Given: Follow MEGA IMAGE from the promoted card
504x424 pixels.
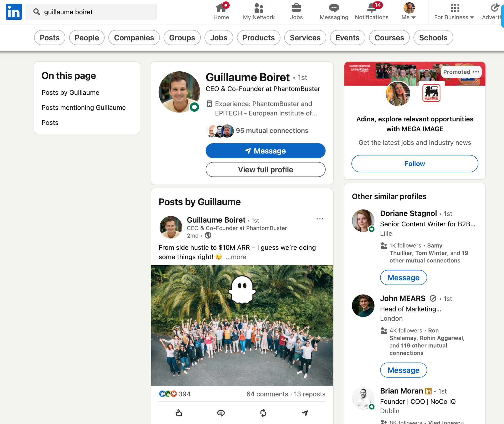Looking at the screenshot, I should click(415, 164).
